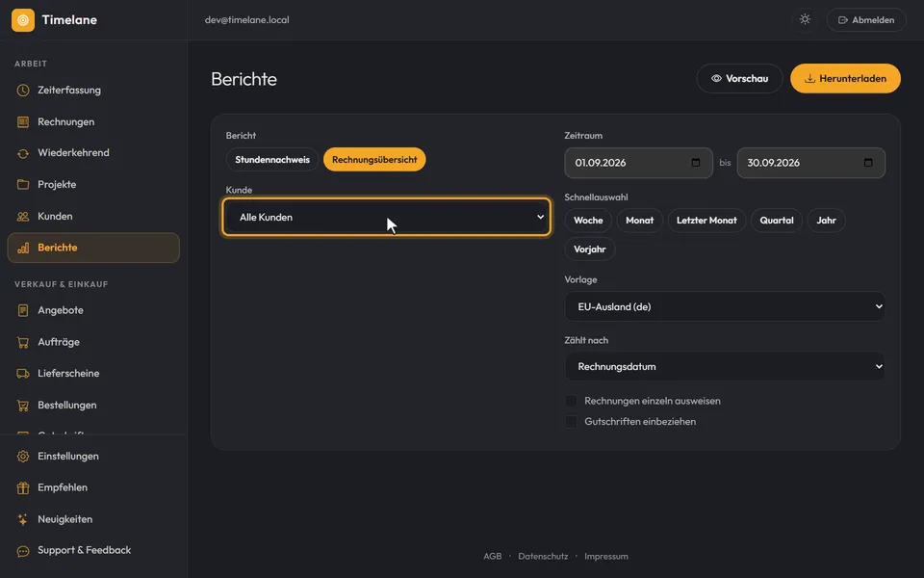
Task: Go to Zeiterfassung in the sidebar
Action: 93,91
